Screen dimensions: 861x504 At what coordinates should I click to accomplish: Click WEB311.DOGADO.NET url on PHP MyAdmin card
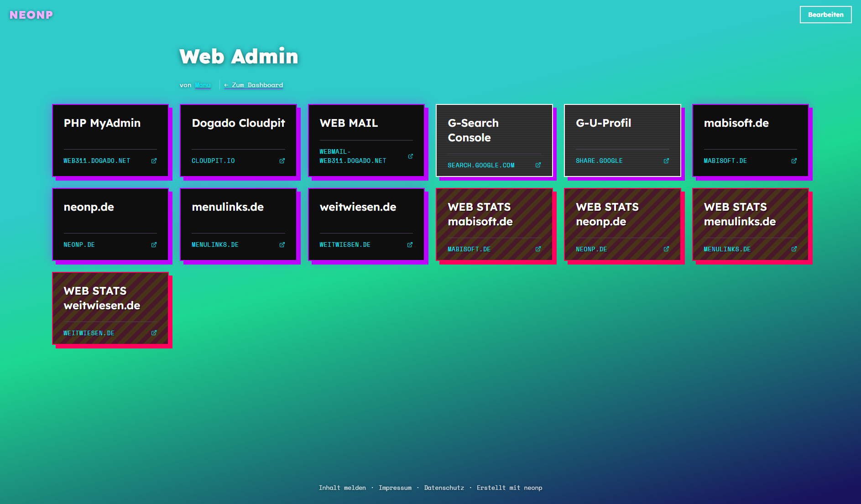pyautogui.click(x=97, y=161)
